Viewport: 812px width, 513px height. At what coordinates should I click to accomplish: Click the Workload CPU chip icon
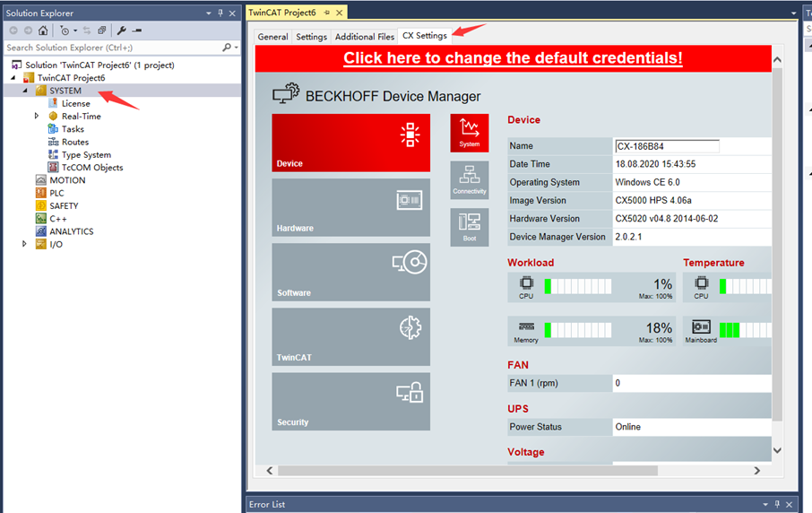(526, 283)
